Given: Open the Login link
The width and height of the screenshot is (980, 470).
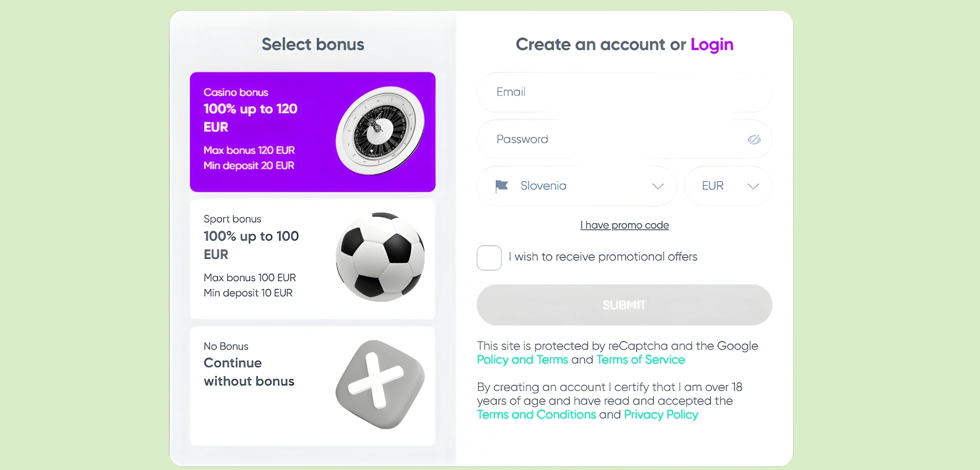Looking at the screenshot, I should pos(711,45).
